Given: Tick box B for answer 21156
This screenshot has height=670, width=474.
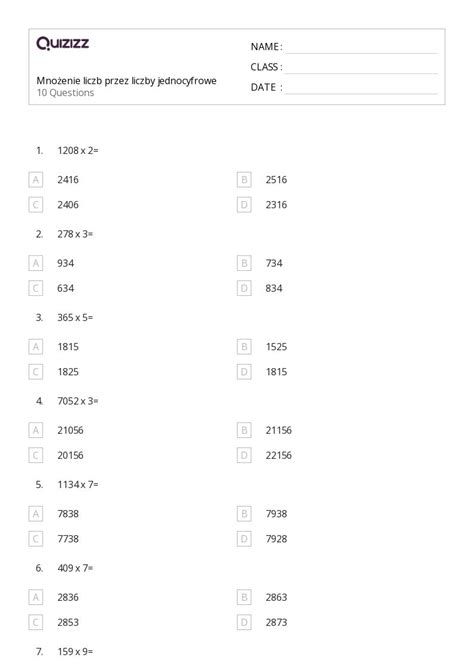Looking at the screenshot, I should 244,430.
